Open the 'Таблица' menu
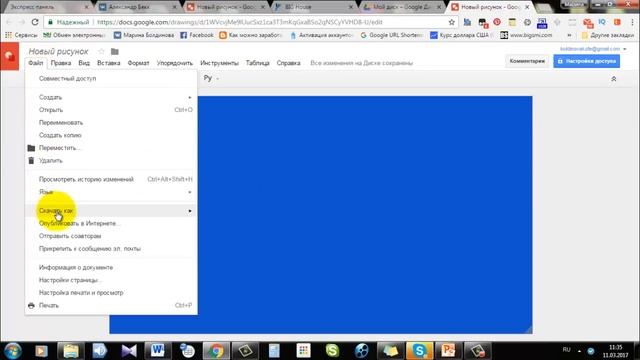 click(x=258, y=63)
